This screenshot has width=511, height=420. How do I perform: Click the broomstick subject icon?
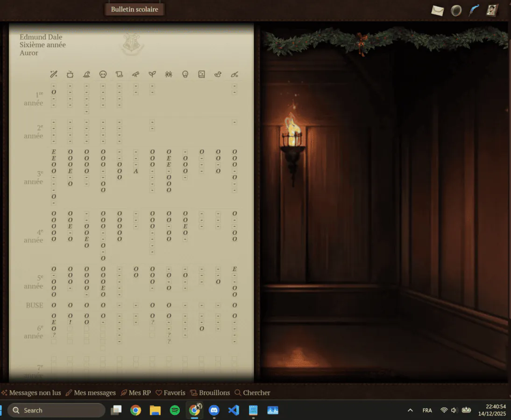(x=234, y=74)
